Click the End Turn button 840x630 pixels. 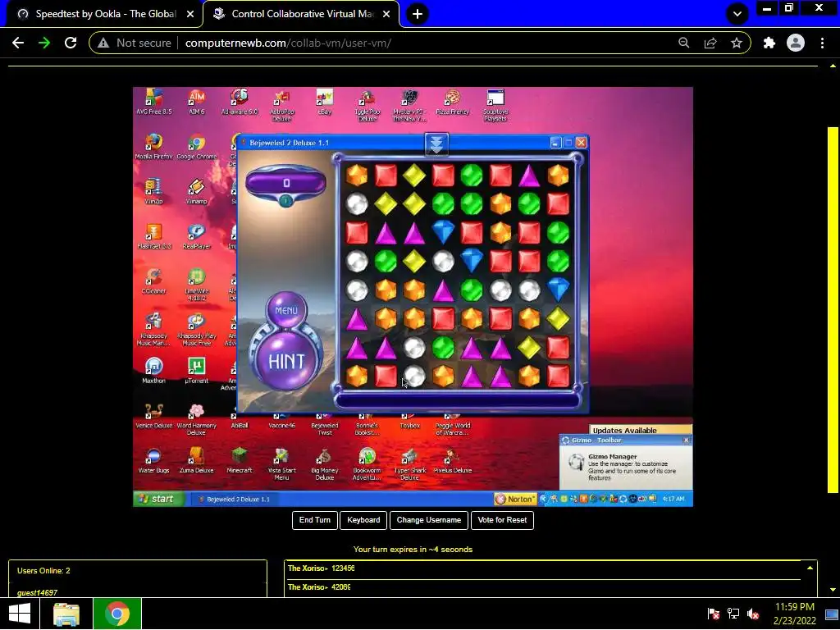315,520
